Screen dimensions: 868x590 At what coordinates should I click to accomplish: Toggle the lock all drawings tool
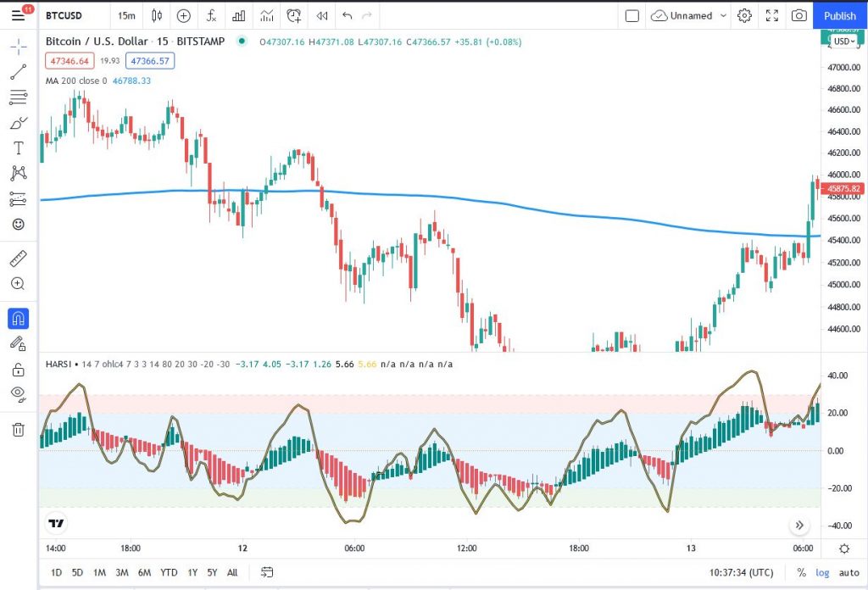coord(18,369)
